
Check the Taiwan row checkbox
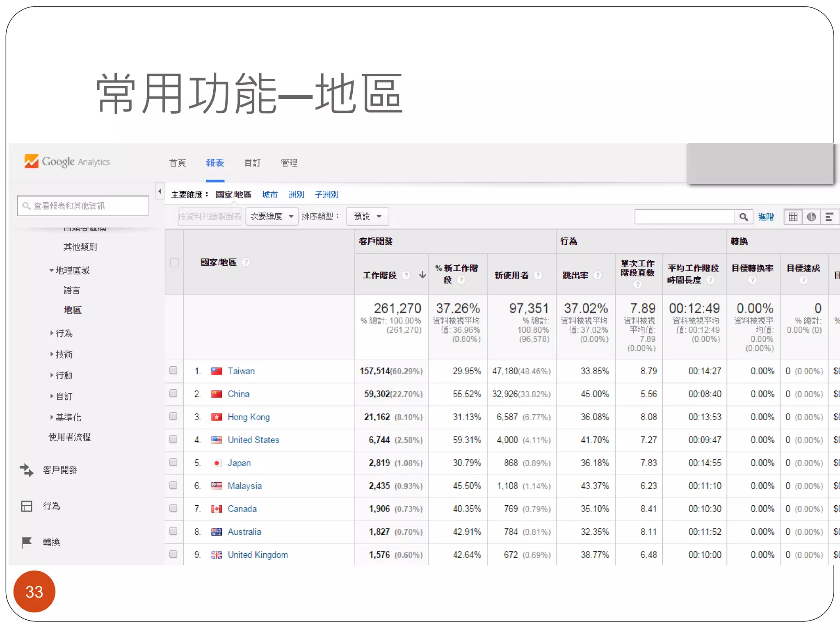tap(173, 370)
